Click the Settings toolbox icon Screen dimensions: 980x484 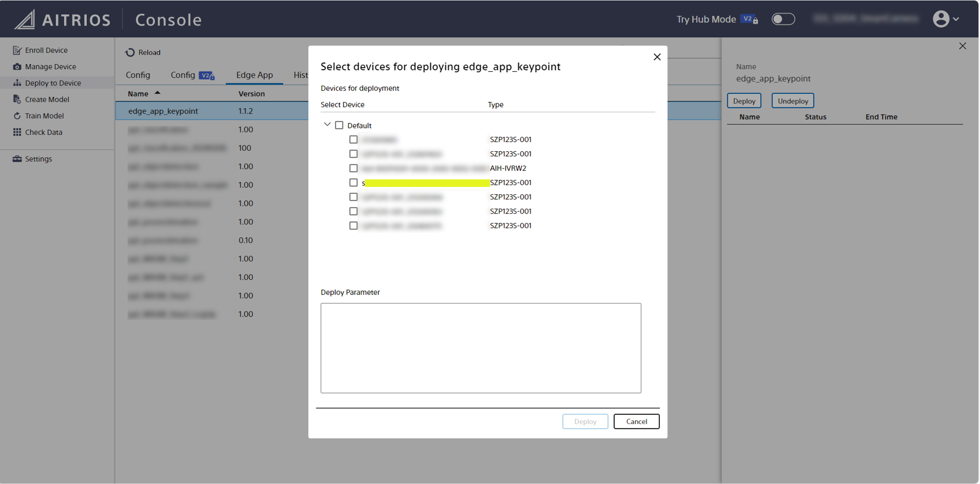17,159
